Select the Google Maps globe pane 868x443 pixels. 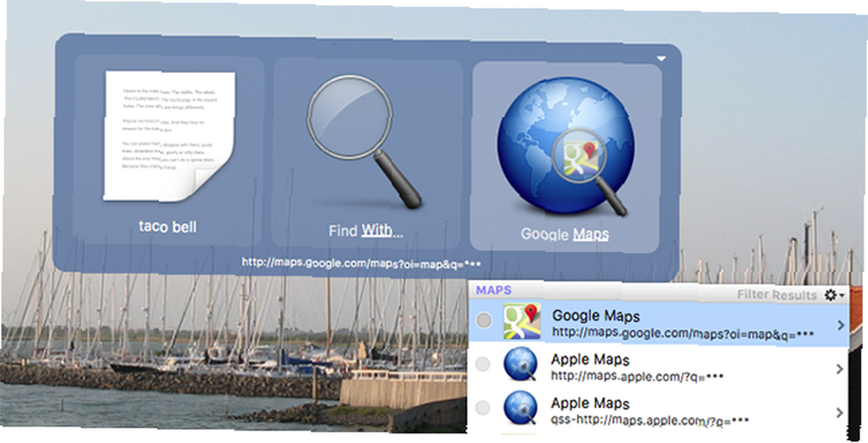566,158
